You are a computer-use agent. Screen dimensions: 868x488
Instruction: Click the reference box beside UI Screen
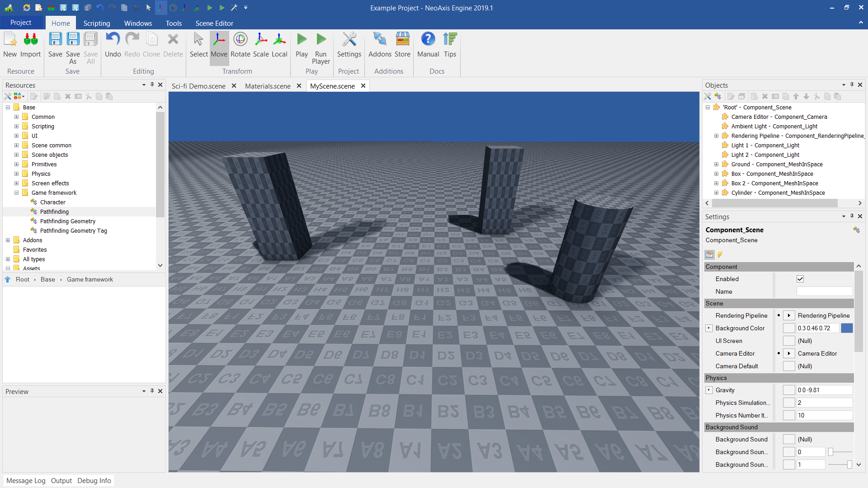pos(789,341)
